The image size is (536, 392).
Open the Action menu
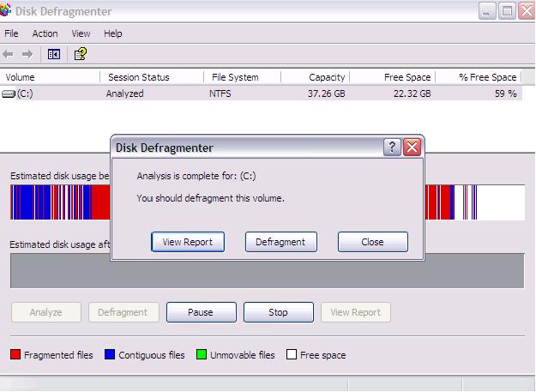[45, 33]
